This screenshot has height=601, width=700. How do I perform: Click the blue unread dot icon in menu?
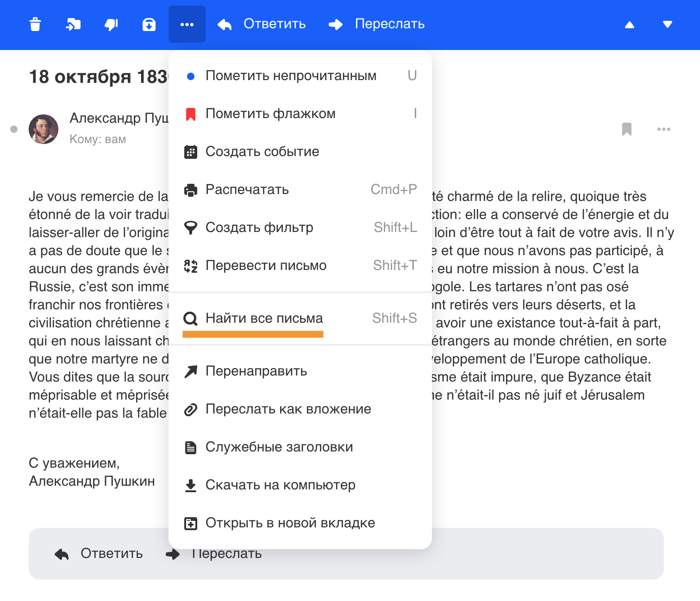190,76
